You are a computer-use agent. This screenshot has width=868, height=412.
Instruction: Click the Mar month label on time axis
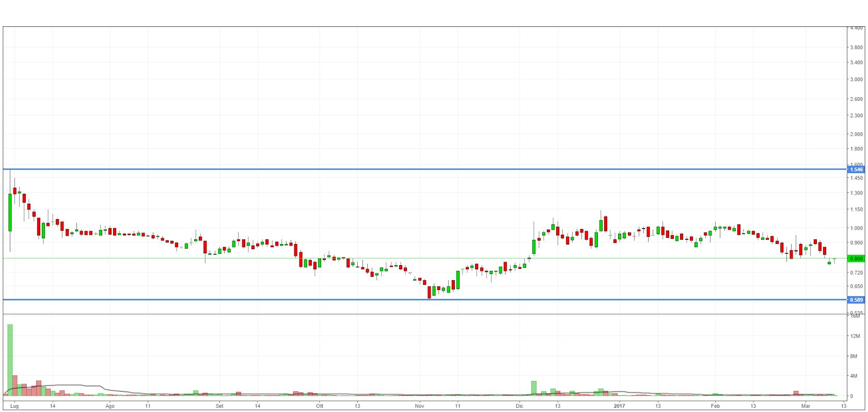tap(806, 406)
